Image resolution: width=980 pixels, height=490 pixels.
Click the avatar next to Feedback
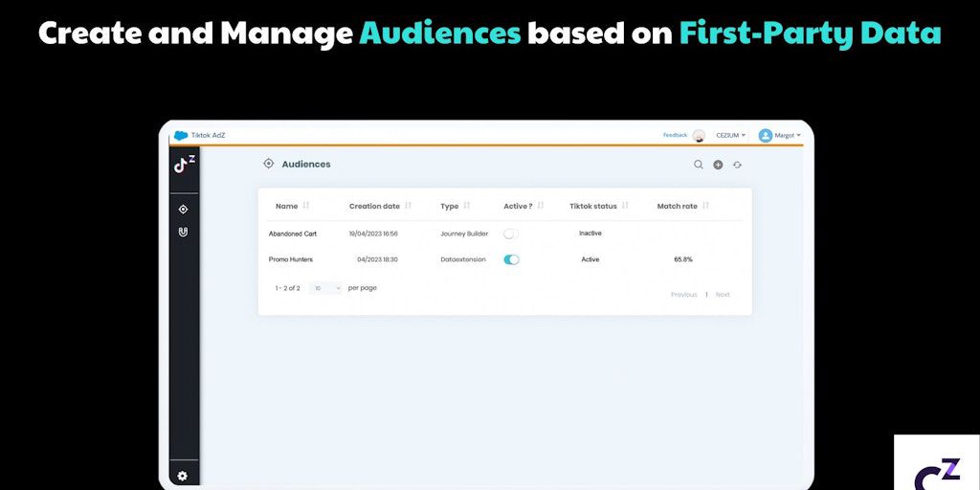point(699,136)
